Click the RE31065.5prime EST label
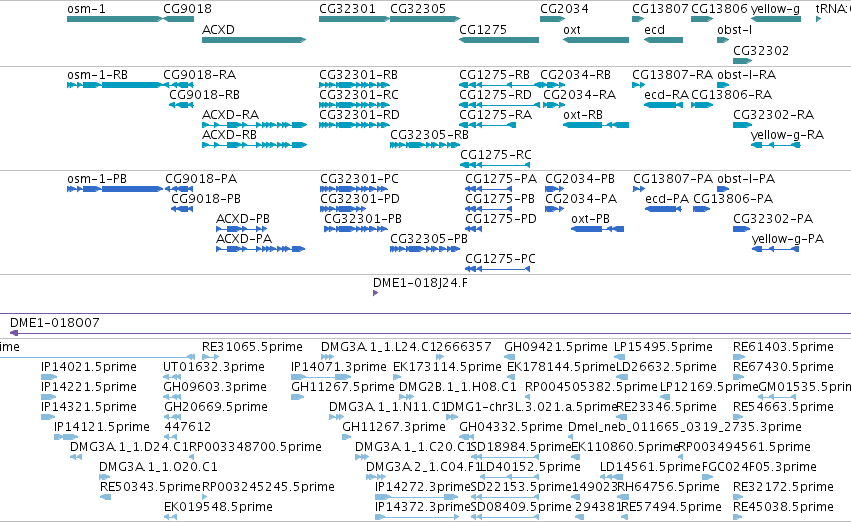Screen dimensions: 851x522 [252, 347]
